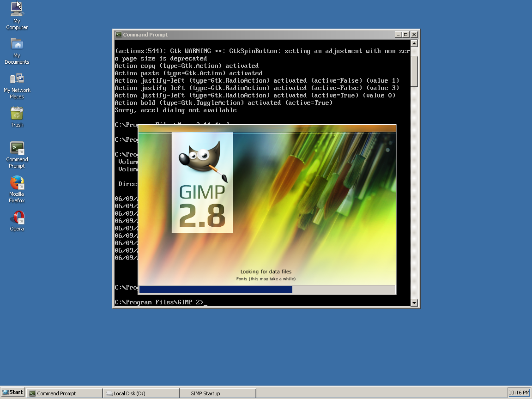
Task: Launch Command Prompt desktop shortcut
Action: coord(17,155)
